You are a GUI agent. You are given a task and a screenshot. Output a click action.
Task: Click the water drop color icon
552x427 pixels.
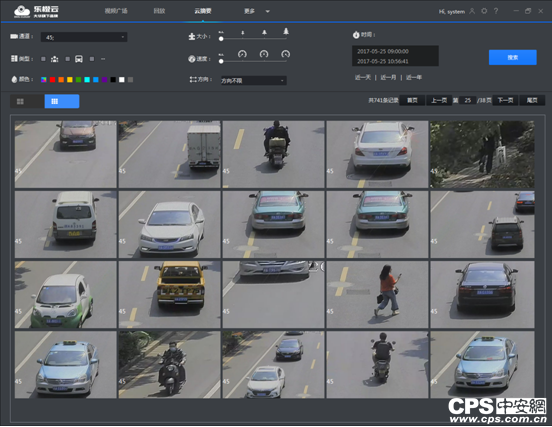pos(14,80)
